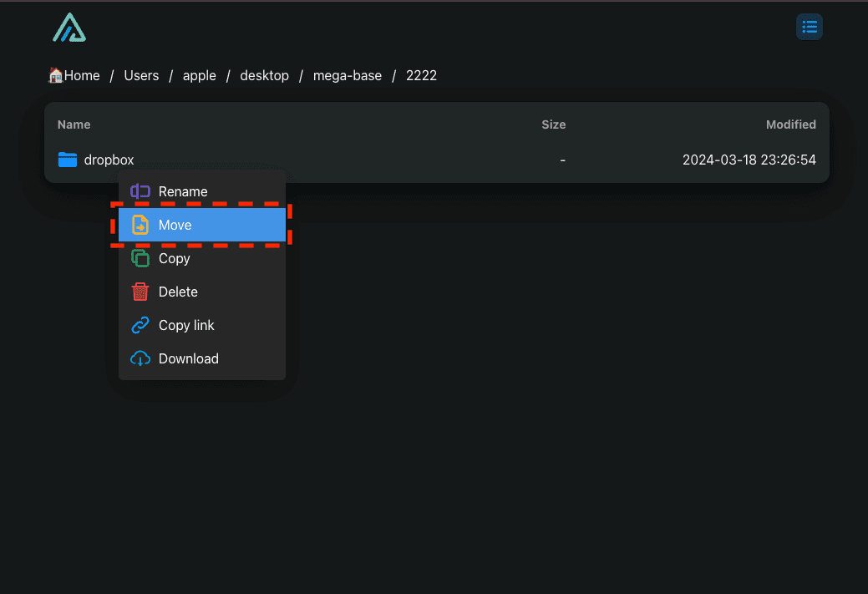Click the Rename icon in context menu
The image size is (868, 594).
(x=140, y=191)
